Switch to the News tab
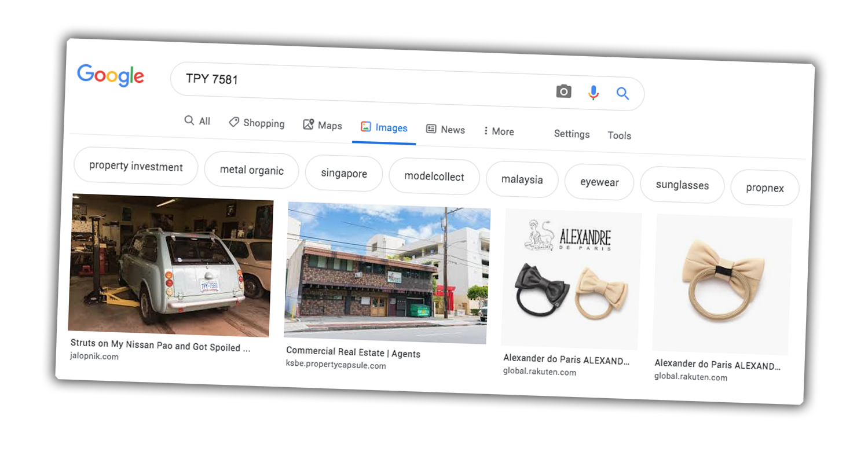This screenshot has width=868, height=463. (x=445, y=130)
